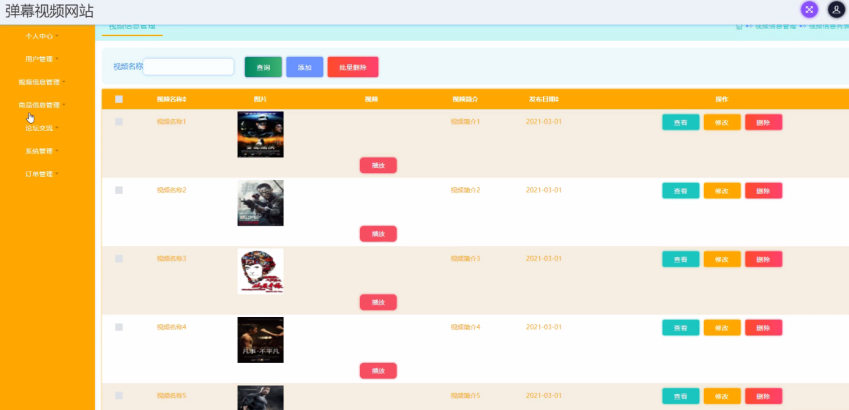This screenshot has height=410, width=849.
Task: Expand the 订单管理 sidebar menu
Action: (x=41, y=174)
